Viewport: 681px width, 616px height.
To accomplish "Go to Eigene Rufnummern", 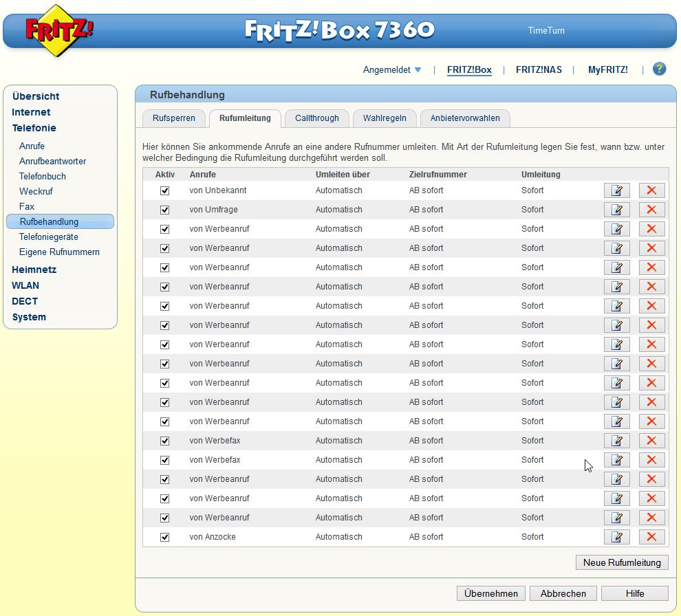I will pyautogui.click(x=59, y=252).
